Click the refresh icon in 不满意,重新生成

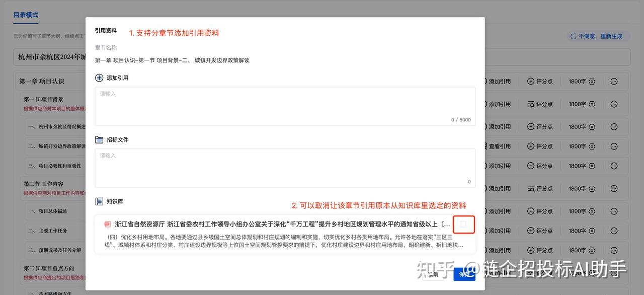(573, 36)
